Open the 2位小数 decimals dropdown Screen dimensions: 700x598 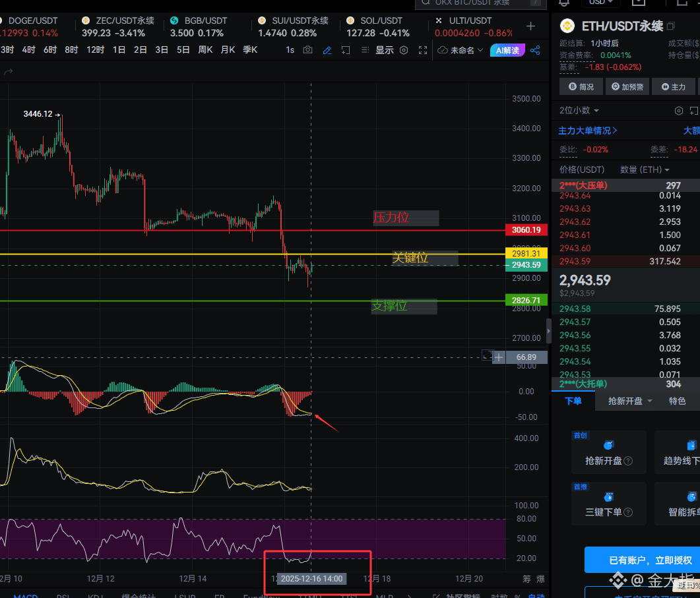point(579,110)
